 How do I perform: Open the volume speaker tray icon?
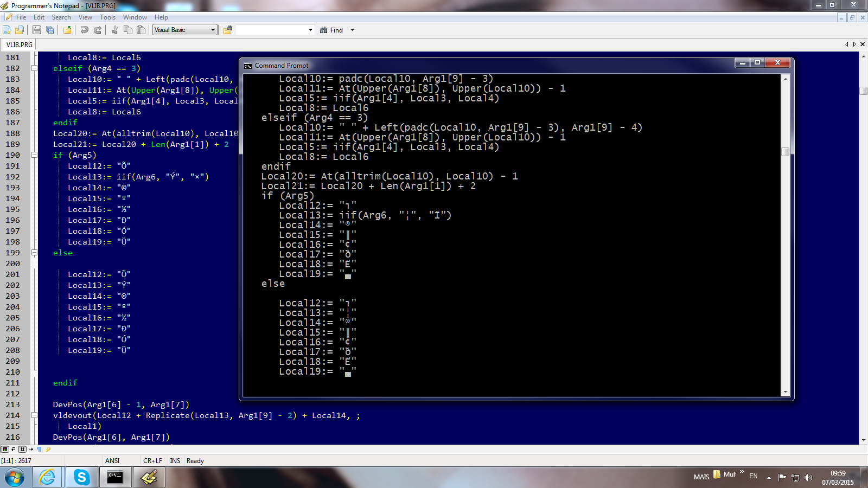[808, 477]
